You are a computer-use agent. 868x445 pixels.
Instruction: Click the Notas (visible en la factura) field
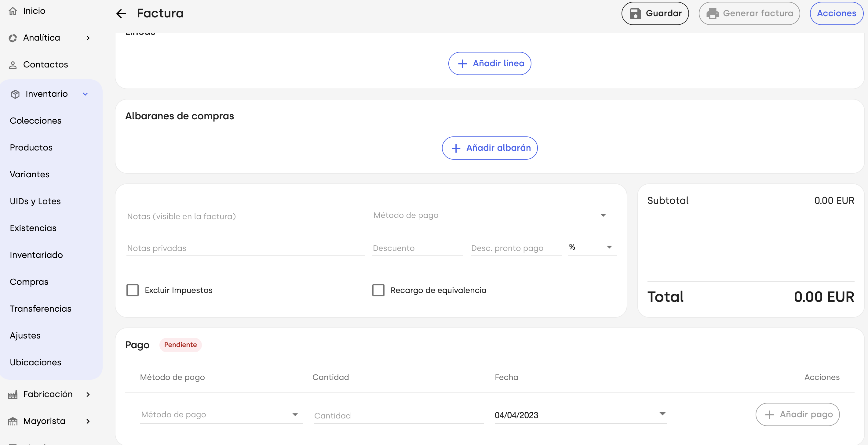pos(245,216)
